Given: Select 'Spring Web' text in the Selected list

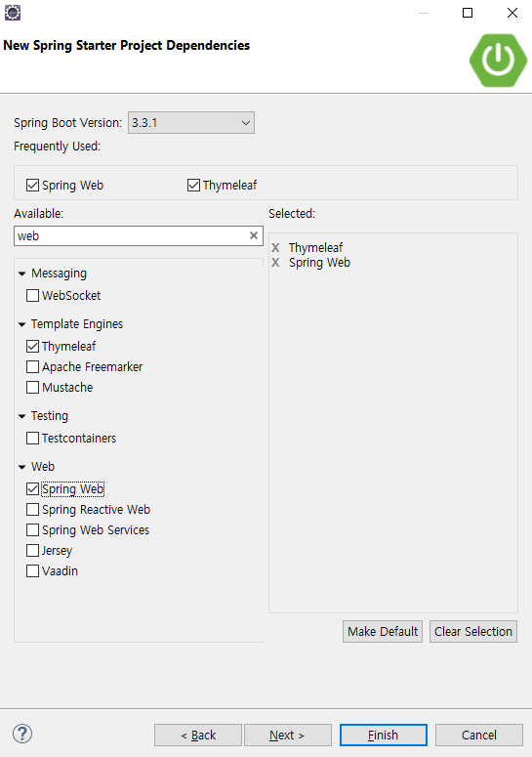Looking at the screenshot, I should pos(319,263).
